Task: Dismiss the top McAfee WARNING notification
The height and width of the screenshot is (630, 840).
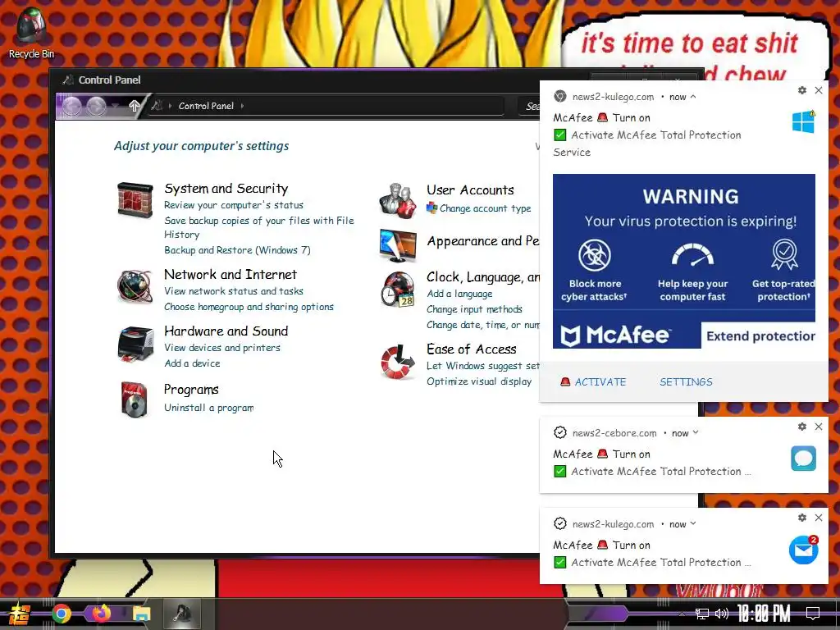Action: pos(819,90)
